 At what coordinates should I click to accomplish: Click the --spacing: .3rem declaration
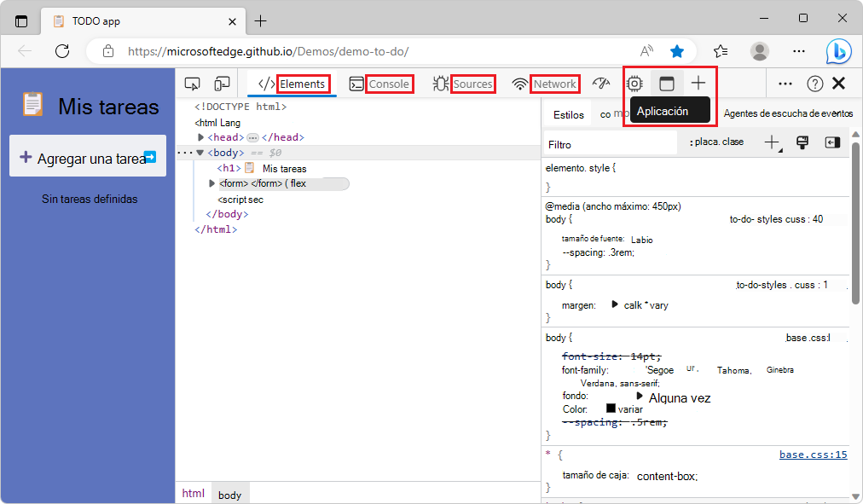pos(599,252)
